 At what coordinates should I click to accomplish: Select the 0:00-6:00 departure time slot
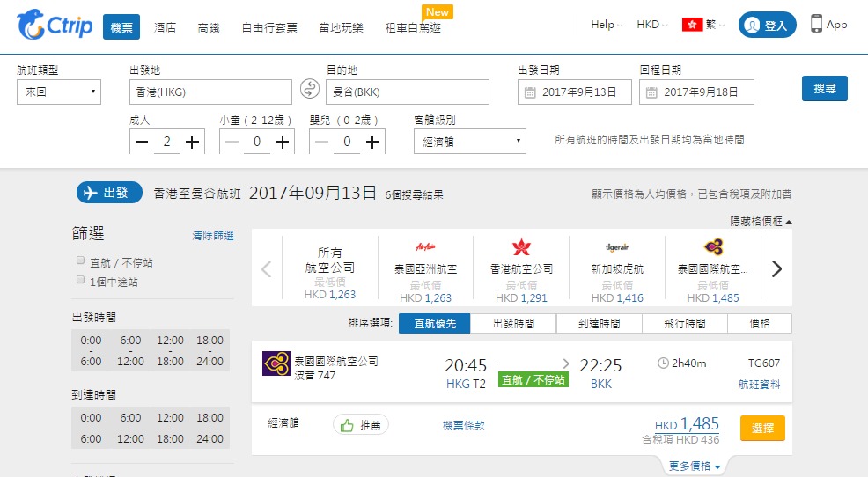coord(91,350)
